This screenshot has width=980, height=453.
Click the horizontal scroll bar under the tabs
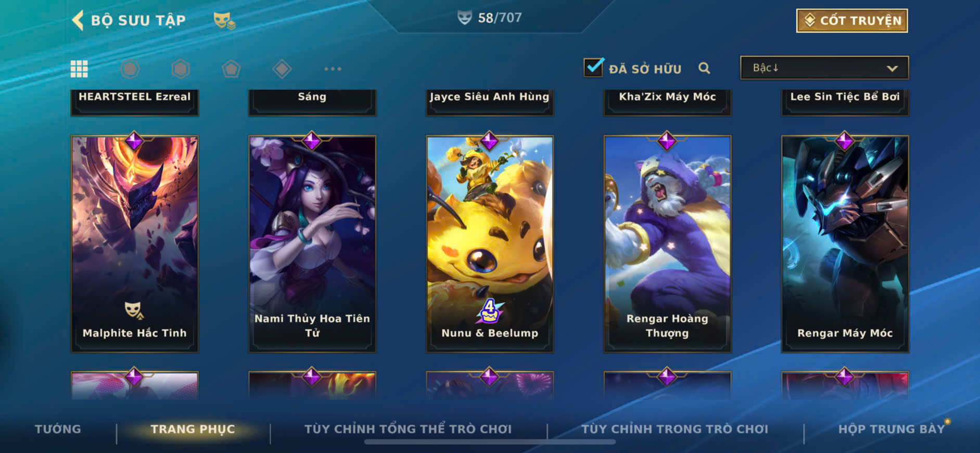pos(490,442)
